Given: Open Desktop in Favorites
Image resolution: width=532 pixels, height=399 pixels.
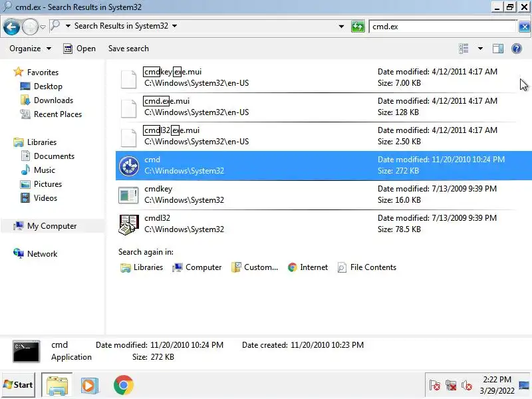Looking at the screenshot, I should tap(41, 86).
